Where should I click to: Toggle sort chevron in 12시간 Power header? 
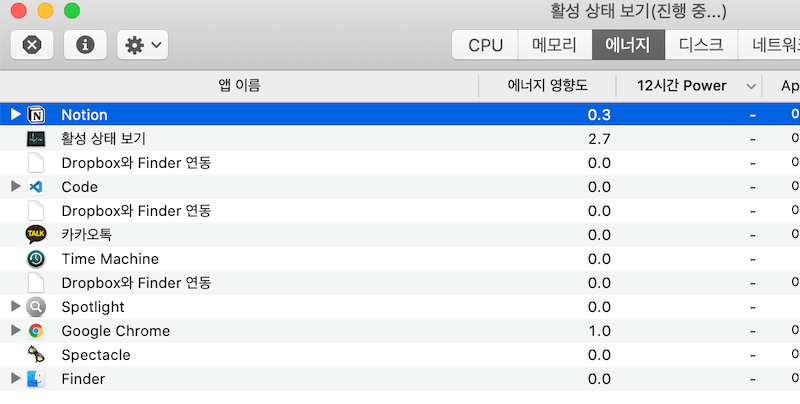coord(751,86)
